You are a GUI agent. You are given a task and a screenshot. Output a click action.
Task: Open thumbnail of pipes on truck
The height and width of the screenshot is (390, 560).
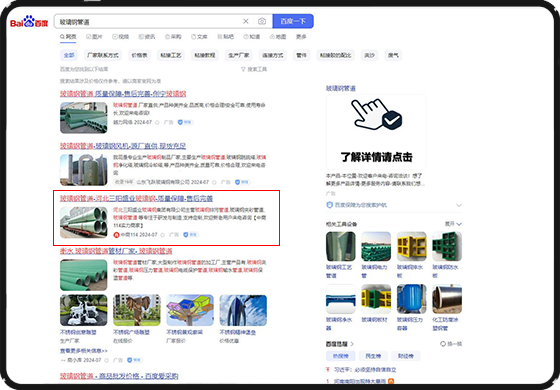coord(84,222)
